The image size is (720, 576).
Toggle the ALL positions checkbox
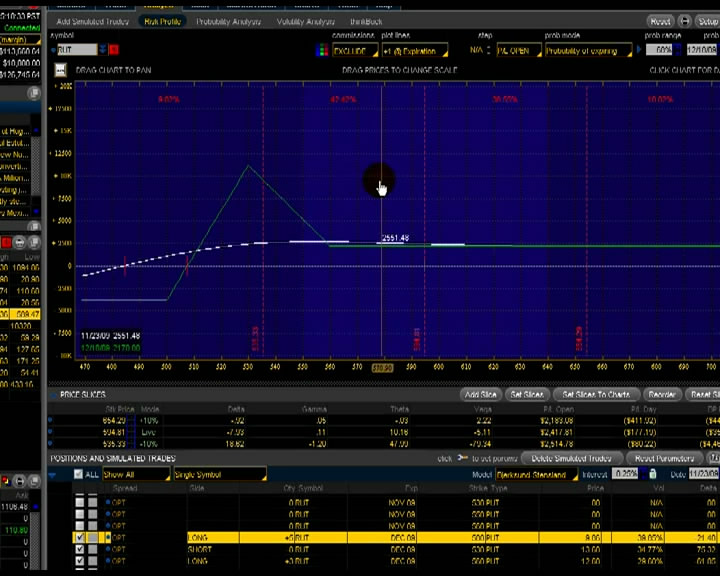click(78, 474)
